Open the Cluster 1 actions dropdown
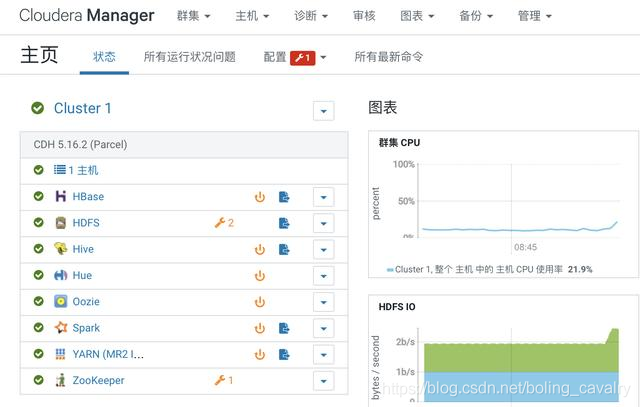 (324, 111)
